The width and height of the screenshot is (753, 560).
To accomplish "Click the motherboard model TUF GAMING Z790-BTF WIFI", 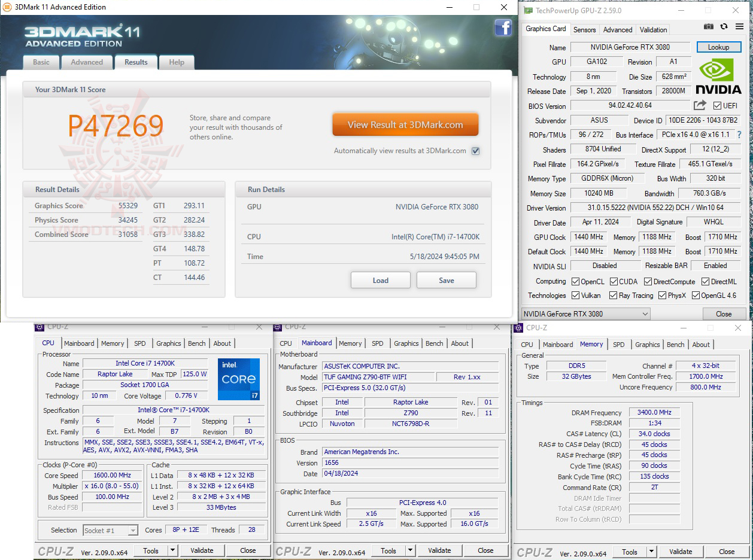I will point(377,377).
